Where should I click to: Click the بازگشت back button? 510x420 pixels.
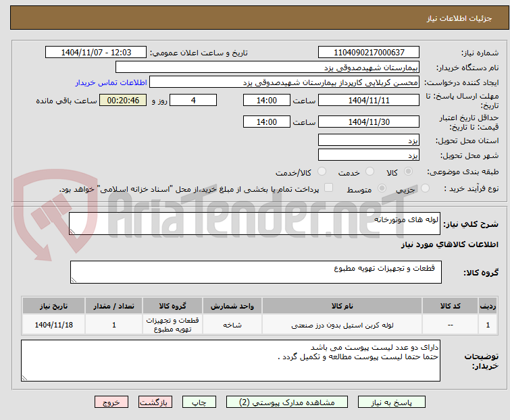(x=155, y=402)
